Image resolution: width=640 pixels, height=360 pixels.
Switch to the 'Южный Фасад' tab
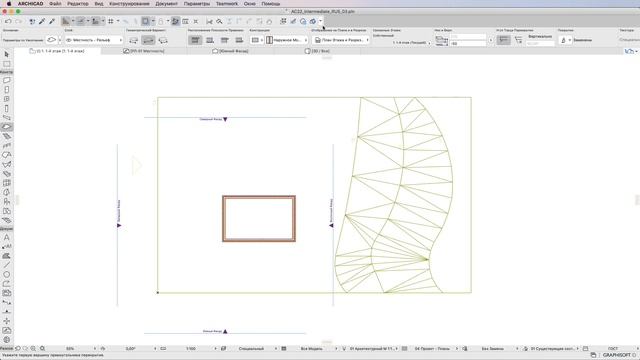[231, 51]
